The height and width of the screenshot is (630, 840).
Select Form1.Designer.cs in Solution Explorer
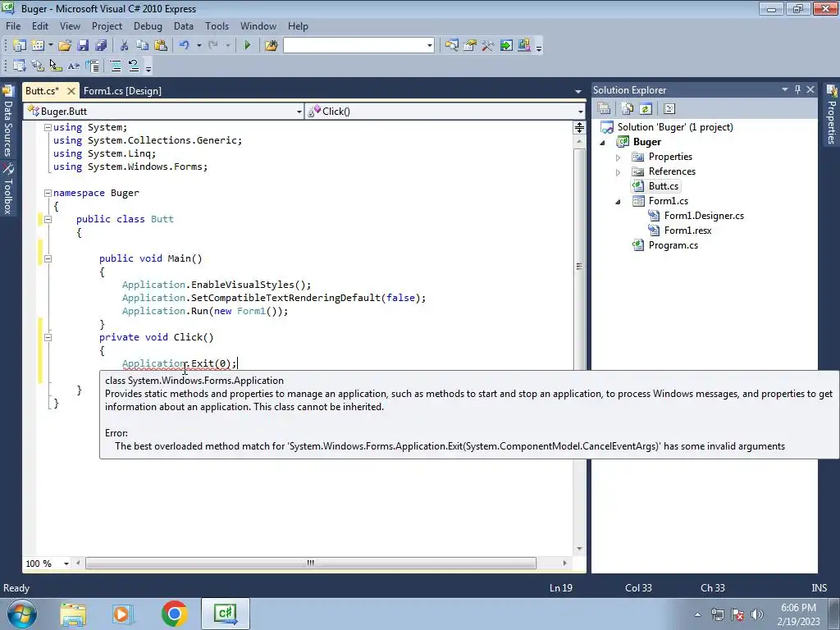click(x=704, y=216)
